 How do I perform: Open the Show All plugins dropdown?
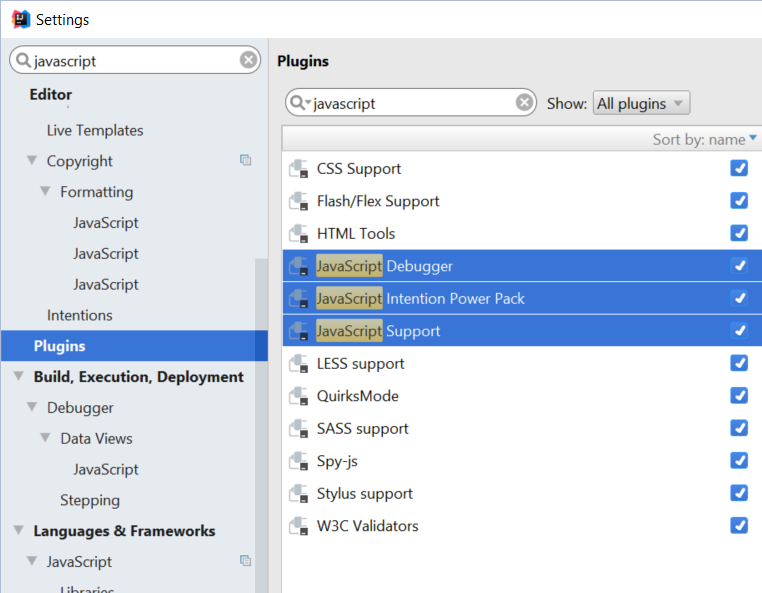pyautogui.click(x=641, y=103)
